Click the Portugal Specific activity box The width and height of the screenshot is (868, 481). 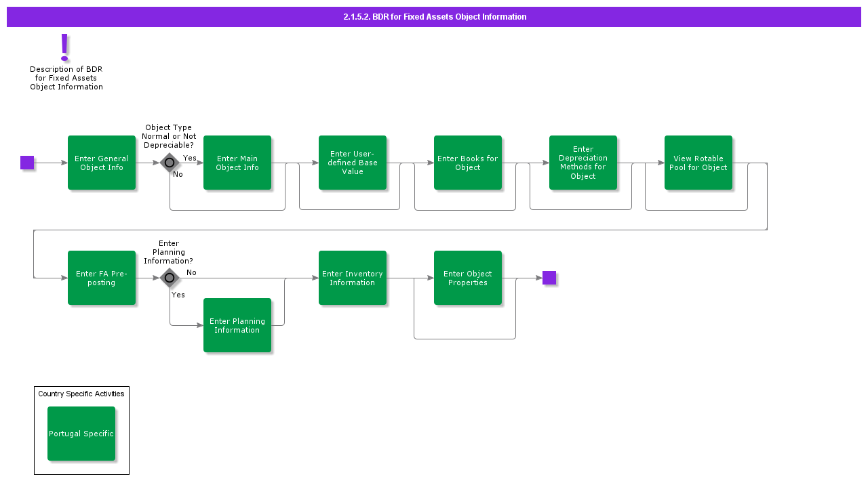pos(81,434)
